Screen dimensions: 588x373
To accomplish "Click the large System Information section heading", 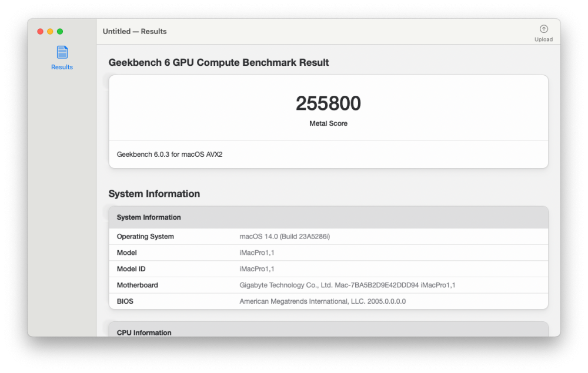I will pos(154,194).
